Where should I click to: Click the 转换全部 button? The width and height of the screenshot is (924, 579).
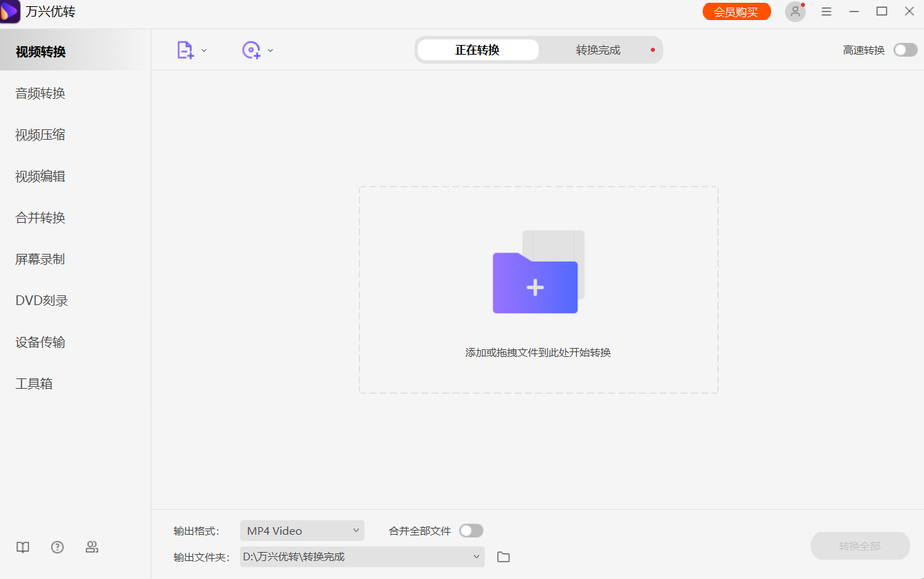click(860, 546)
